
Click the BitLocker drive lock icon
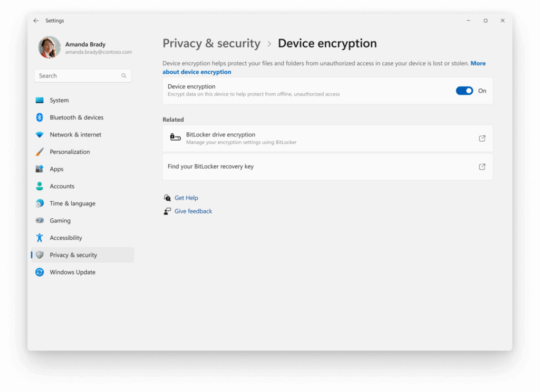(175, 138)
